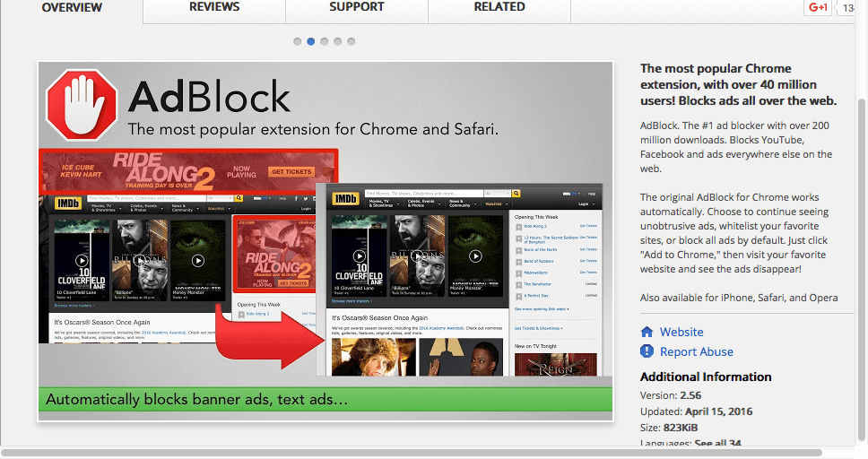The width and height of the screenshot is (868, 459).
Task: Click the Report Abuse link
Action: [697, 351]
